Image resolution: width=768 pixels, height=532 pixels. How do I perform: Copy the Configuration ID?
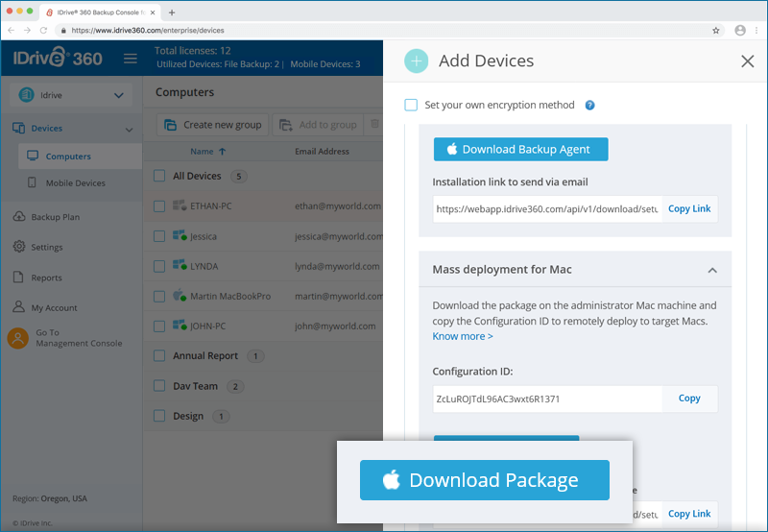tap(689, 399)
